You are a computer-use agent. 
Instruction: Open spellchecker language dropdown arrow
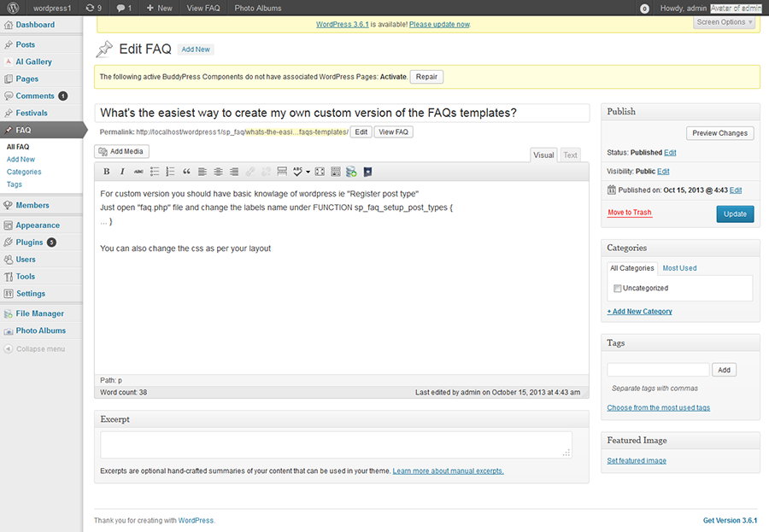coord(308,172)
